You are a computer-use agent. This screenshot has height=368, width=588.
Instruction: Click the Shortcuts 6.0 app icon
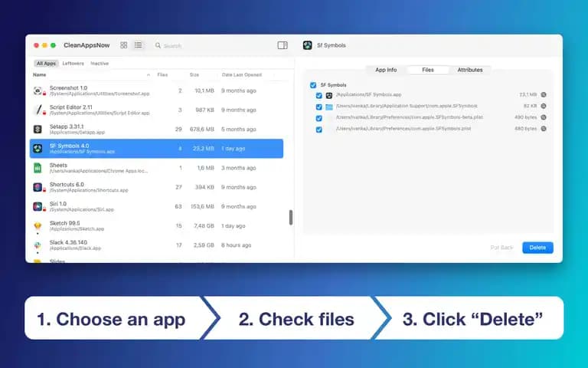(x=38, y=187)
